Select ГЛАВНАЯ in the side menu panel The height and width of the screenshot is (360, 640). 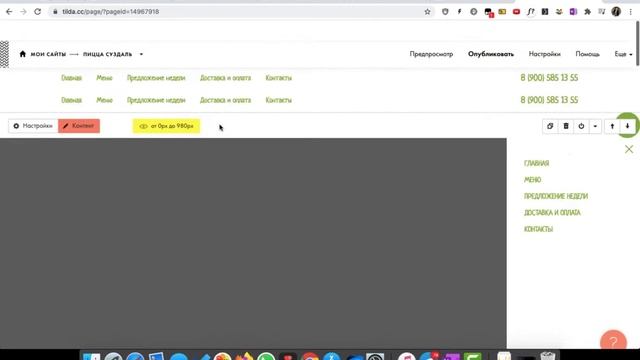click(536, 163)
